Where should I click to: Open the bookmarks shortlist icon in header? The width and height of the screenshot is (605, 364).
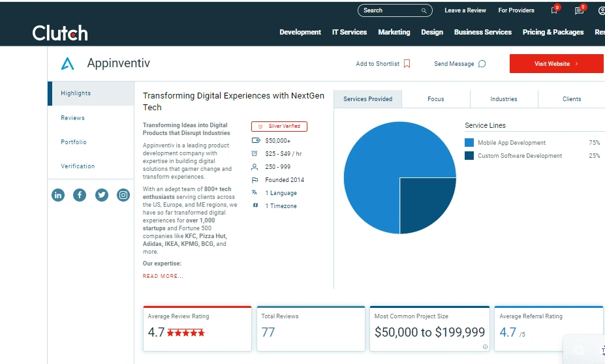[x=554, y=11]
